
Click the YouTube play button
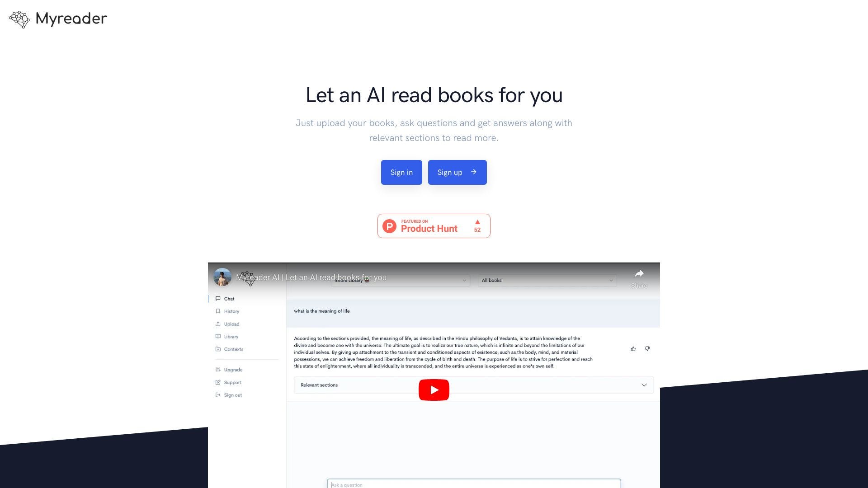(434, 389)
